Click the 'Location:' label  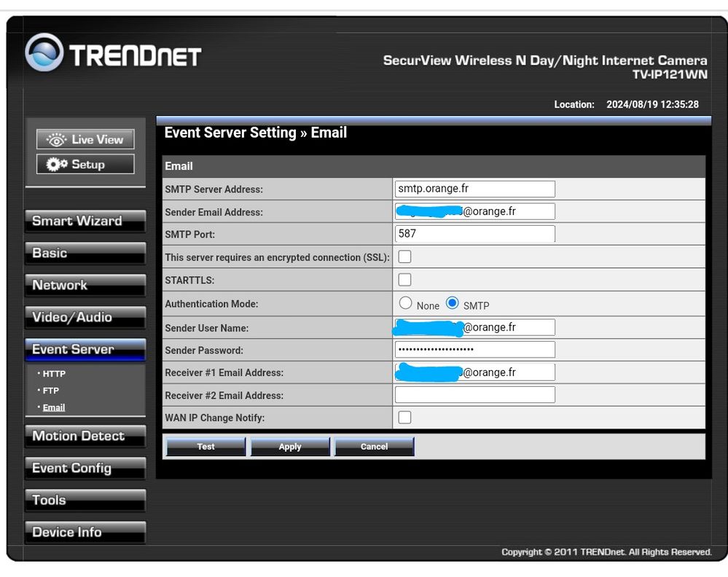[574, 104]
